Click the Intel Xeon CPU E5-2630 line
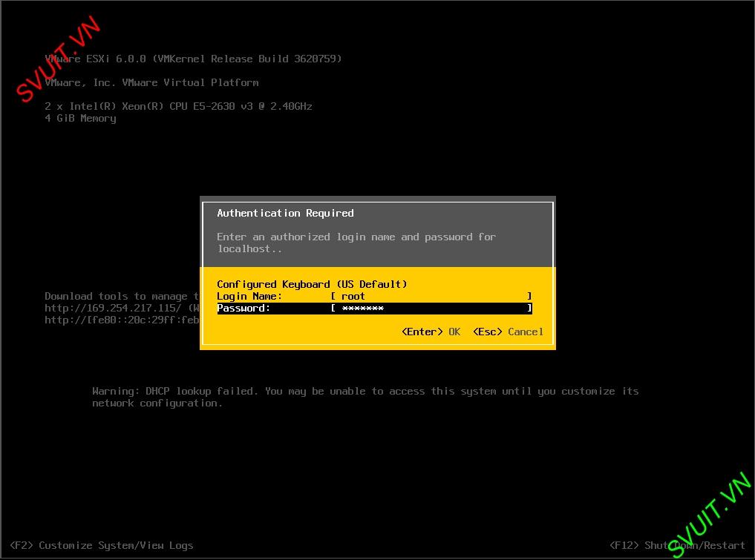This screenshot has height=560, width=755. 178,106
